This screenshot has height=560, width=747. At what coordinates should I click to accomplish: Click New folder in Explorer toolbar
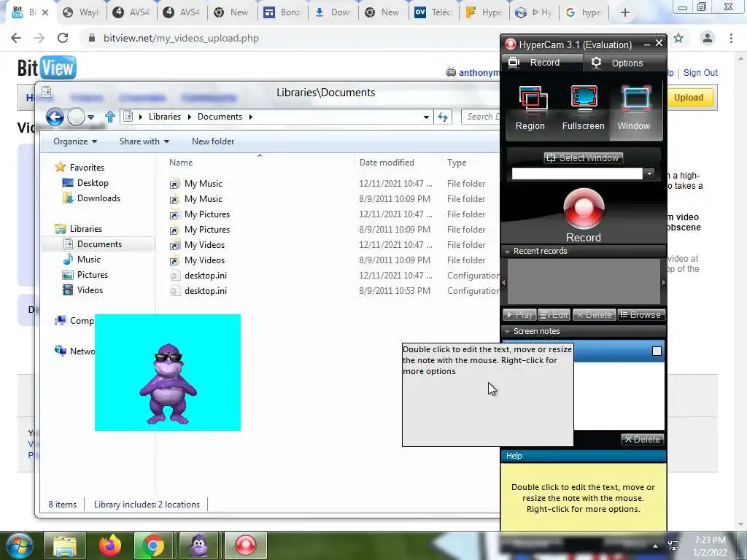[x=213, y=141]
